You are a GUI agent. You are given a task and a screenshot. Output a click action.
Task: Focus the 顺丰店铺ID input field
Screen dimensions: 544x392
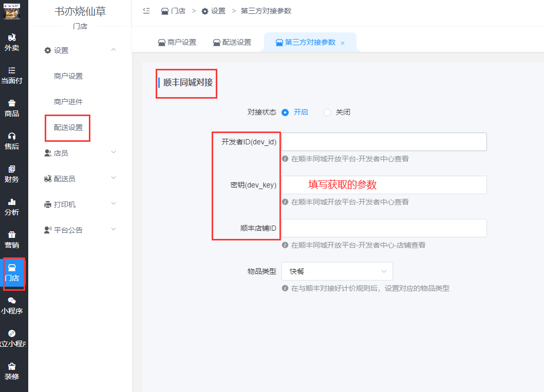(x=384, y=228)
